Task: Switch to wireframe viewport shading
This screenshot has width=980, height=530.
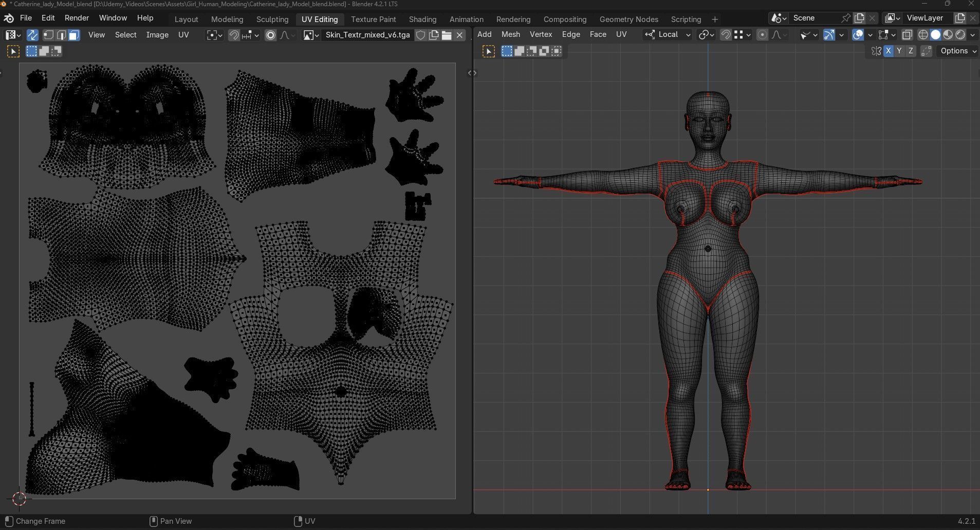Action: pos(923,34)
